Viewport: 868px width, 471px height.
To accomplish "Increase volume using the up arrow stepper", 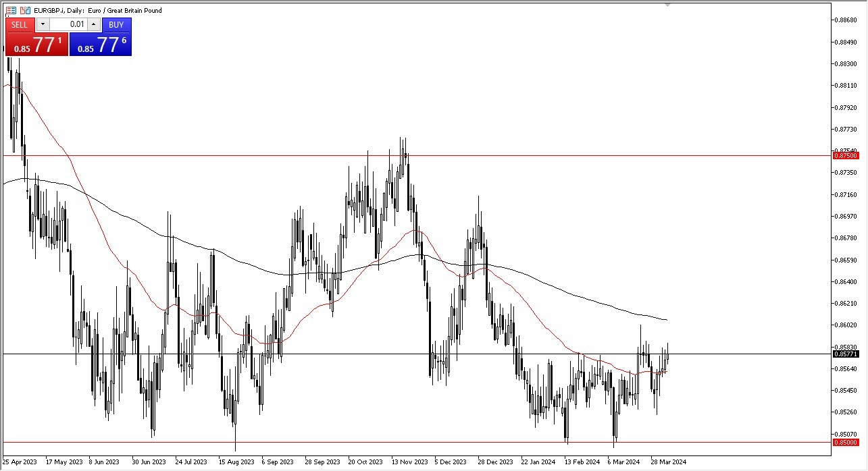I will (93, 25).
